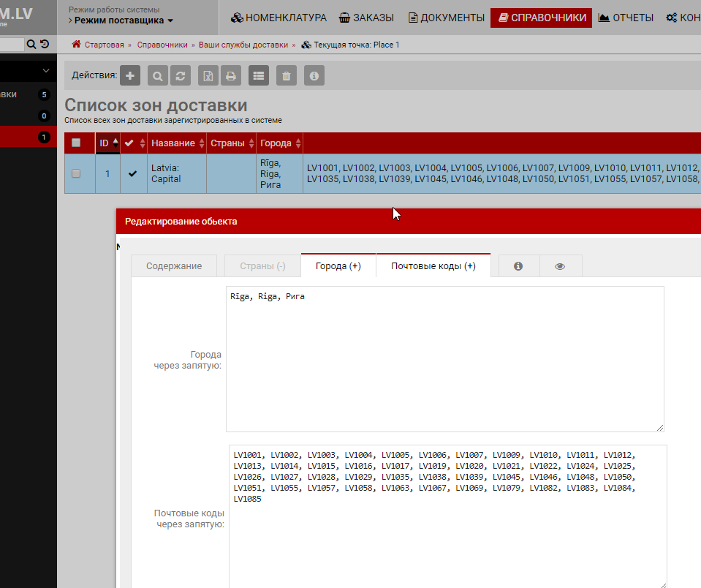The image size is (701, 588).
Task: Click the trash delete icon
Action: coord(287,75)
